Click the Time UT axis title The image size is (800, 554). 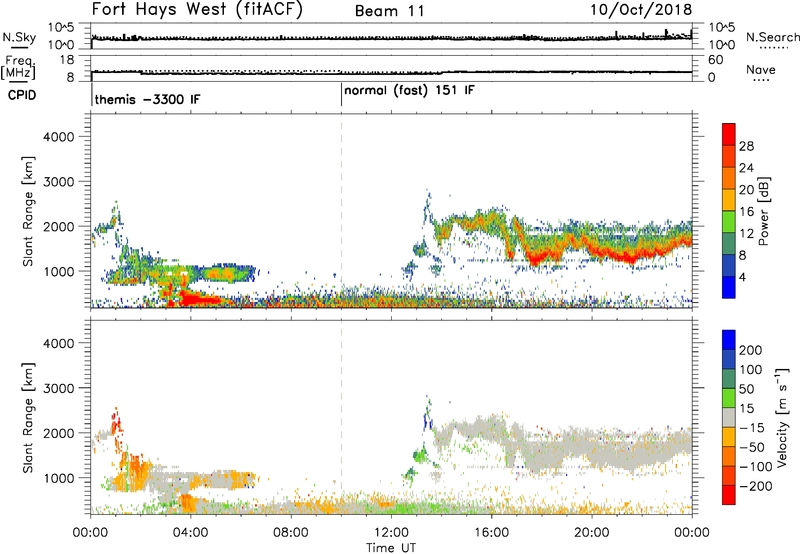pos(391,548)
